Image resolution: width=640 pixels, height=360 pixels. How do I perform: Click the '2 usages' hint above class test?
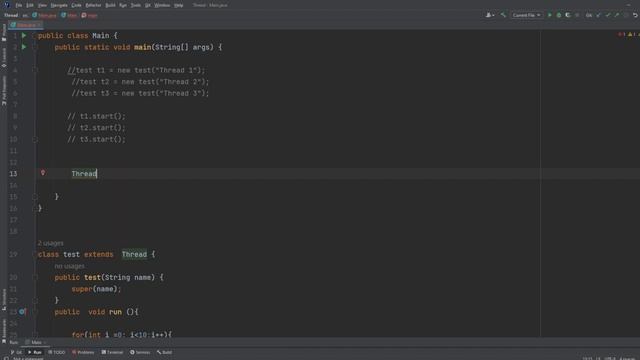(x=51, y=243)
